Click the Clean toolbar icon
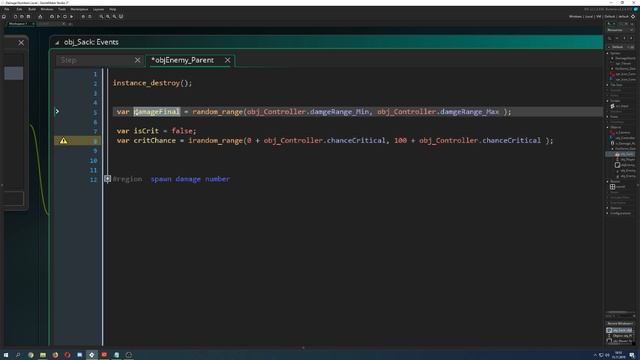 pos(71,17)
